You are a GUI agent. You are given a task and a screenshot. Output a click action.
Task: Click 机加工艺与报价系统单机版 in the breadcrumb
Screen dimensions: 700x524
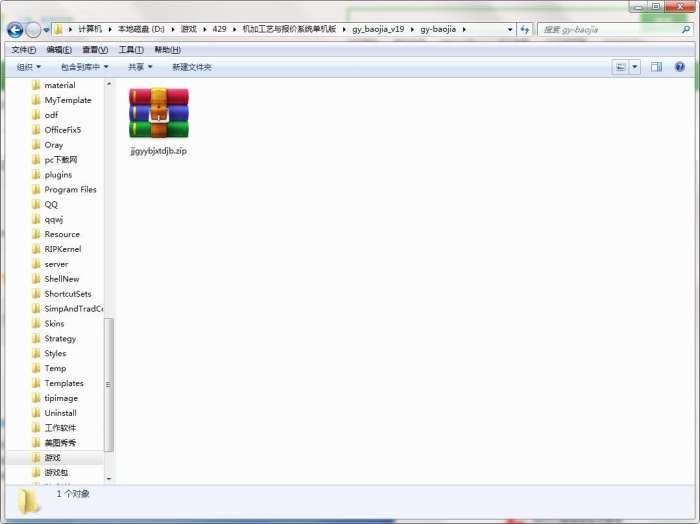click(x=289, y=29)
